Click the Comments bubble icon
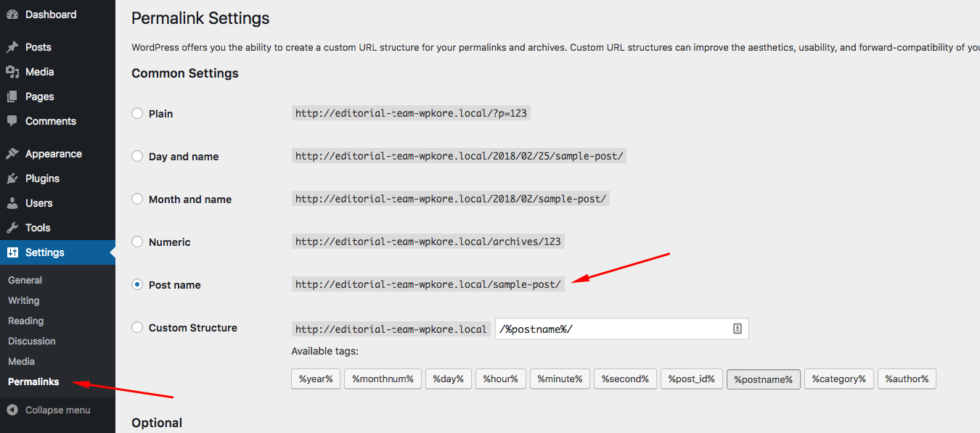Image resolution: width=980 pixels, height=433 pixels. pos(12,121)
